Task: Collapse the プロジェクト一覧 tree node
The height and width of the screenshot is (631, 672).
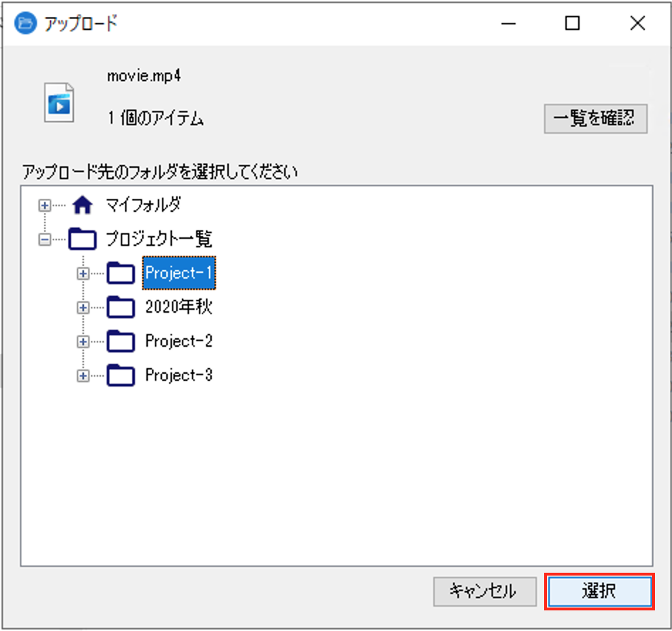Action: click(44, 239)
